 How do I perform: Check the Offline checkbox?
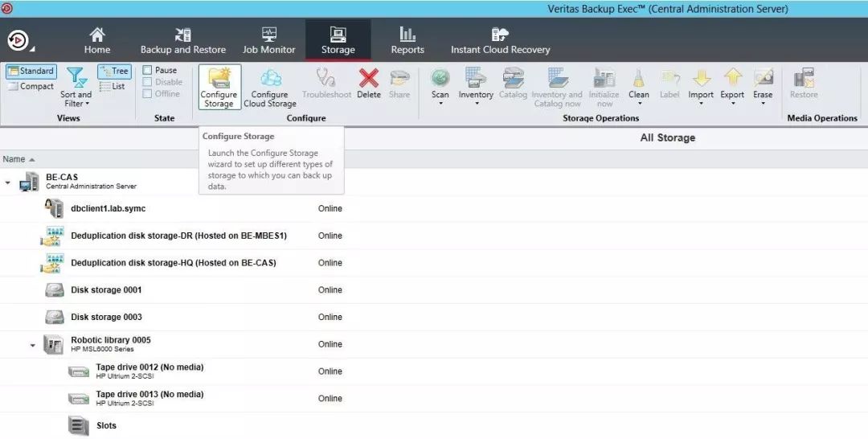pos(147,93)
